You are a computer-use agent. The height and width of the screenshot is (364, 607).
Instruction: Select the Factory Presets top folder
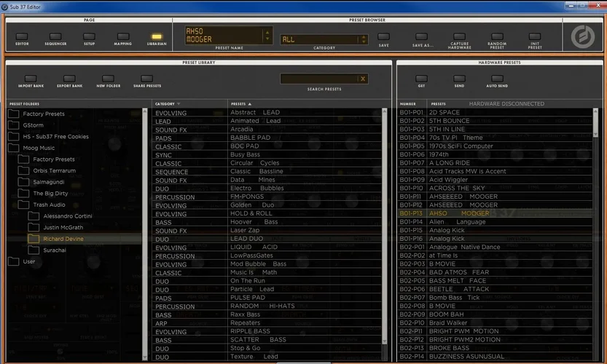[x=43, y=114]
